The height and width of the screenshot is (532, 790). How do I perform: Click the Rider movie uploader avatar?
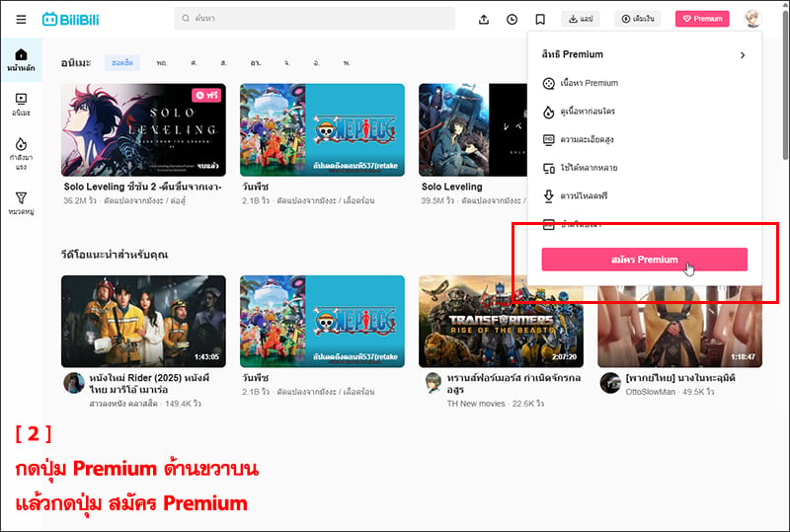[x=74, y=383]
